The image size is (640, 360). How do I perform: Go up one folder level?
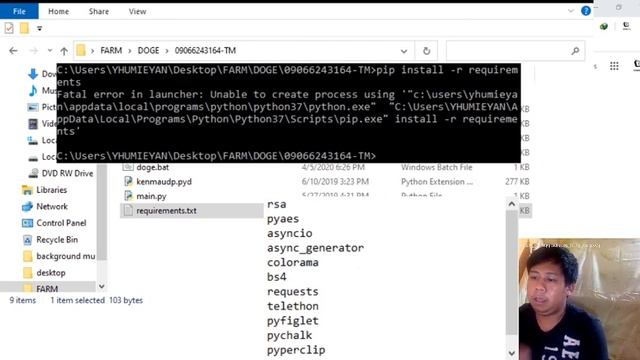pos(64,51)
